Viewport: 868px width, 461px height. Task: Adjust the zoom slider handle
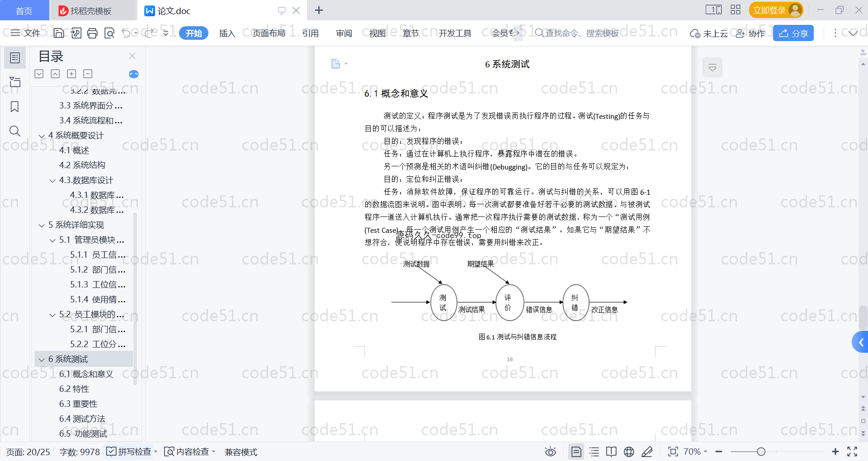[x=761, y=452]
